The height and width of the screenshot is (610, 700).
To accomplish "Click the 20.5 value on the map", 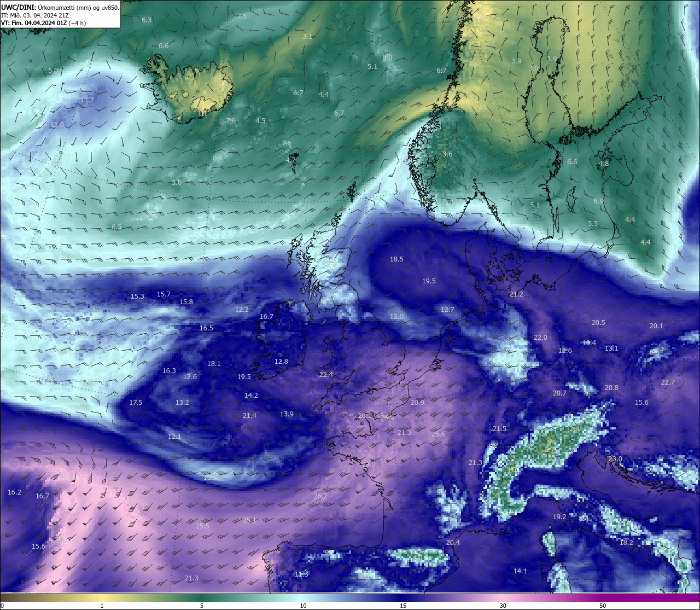I will 598,323.
